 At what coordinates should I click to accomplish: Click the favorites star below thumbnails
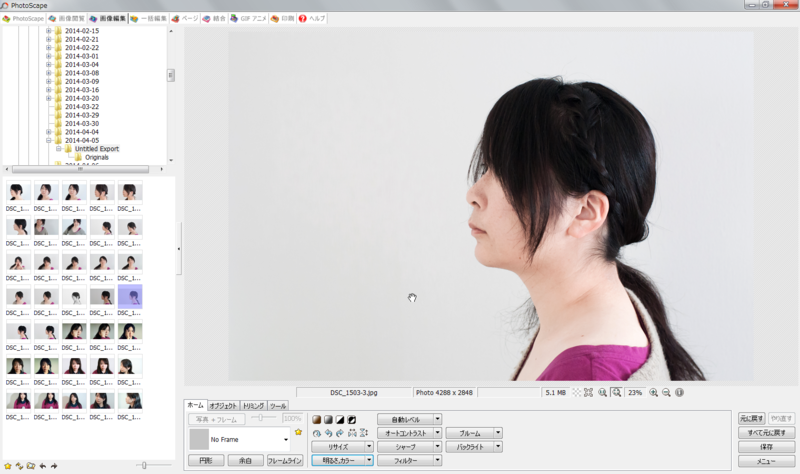coord(8,466)
